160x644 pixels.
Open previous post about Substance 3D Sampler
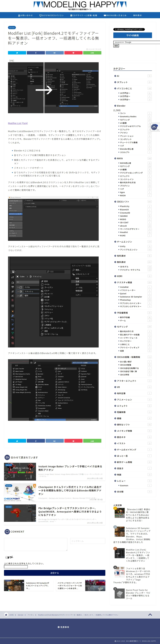[29, 585]
